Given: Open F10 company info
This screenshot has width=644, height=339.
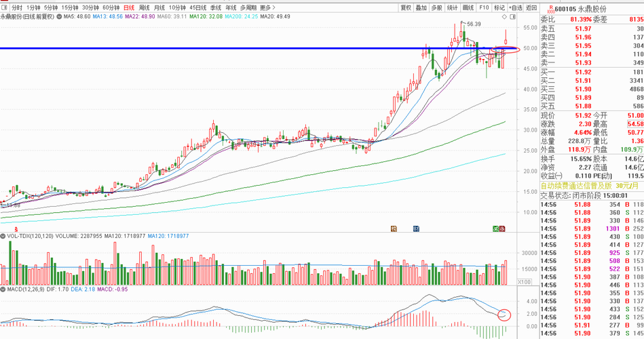Looking at the screenshot, I should pos(484,8).
